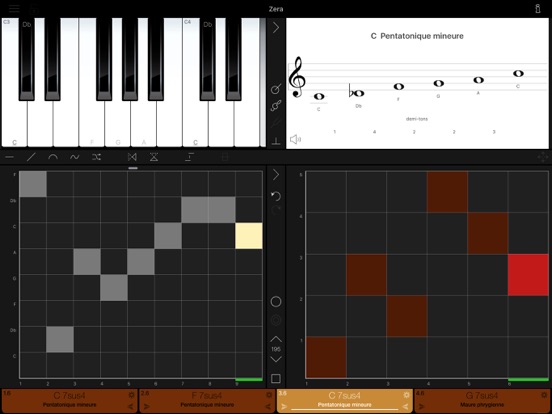The width and height of the screenshot is (552, 414).
Task: Stop playback with the square button
Action: (276, 378)
